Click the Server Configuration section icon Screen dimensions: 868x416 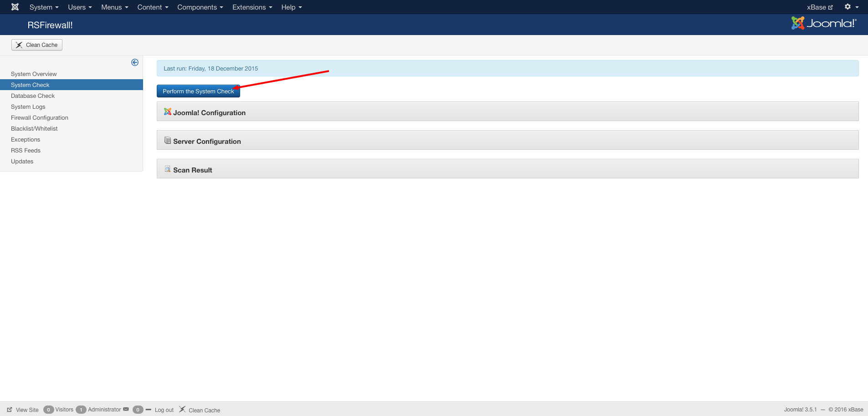click(x=168, y=140)
